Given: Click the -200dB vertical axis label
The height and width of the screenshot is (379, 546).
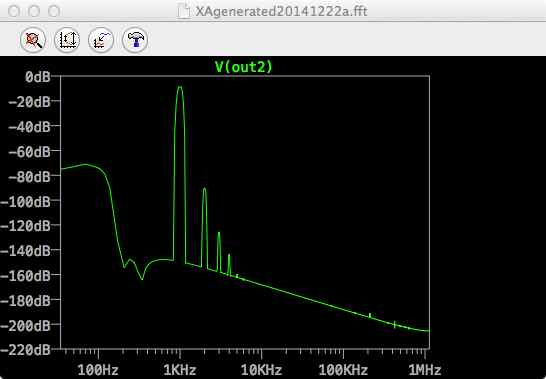Looking at the screenshot, I should [x=25, y=326].
